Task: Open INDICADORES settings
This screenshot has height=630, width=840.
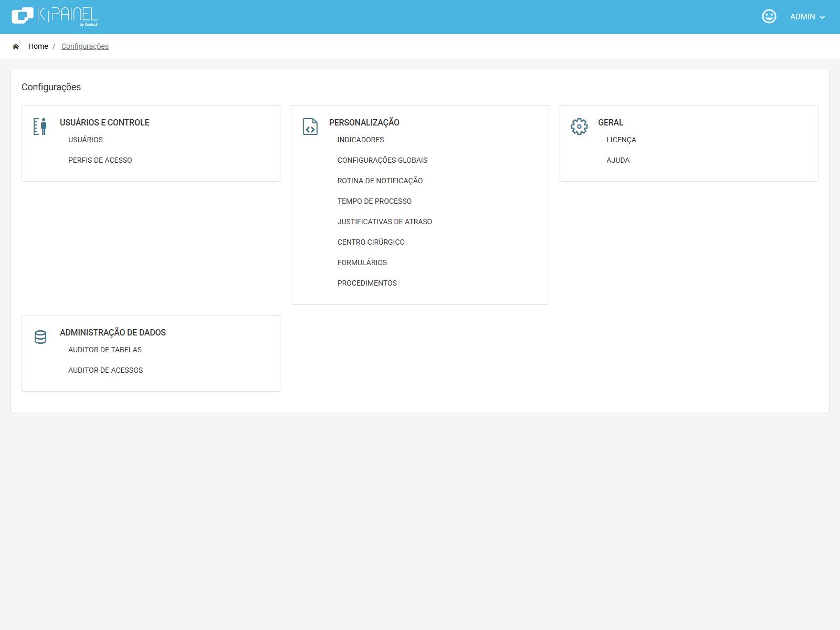Action: tap(361, 140)
